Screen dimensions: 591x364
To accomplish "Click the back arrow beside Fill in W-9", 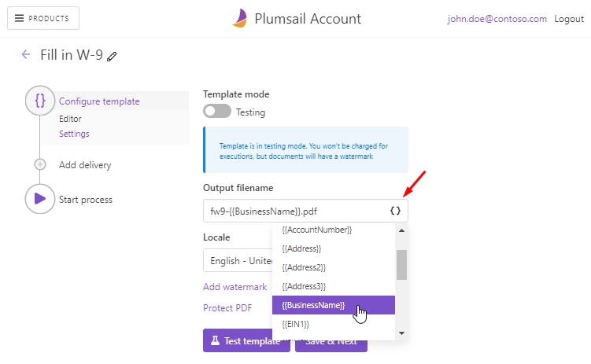I will click(x=26, y=54).
